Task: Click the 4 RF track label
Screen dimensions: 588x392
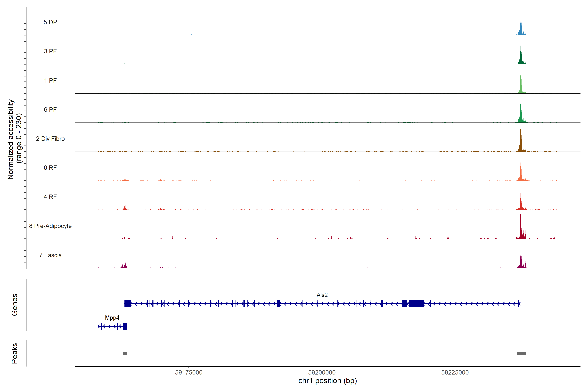Action: tap(50, 197)
